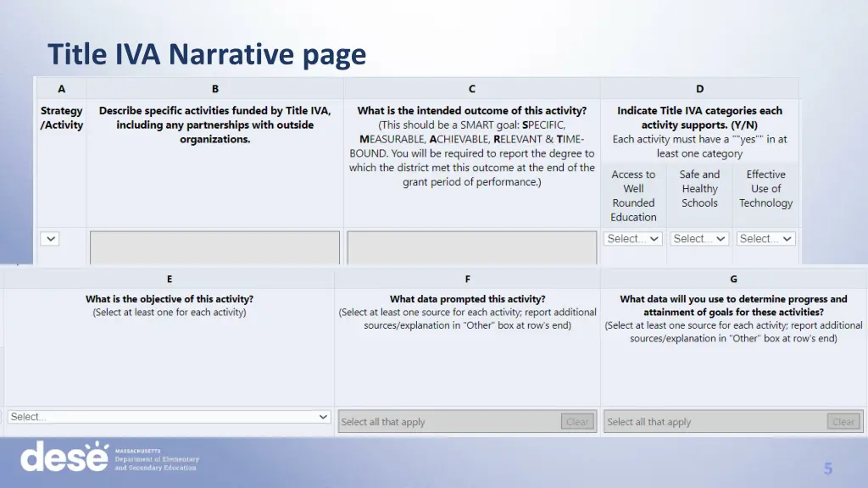Click column header A
Viewport: 868px width, 488px height.
click(x=61, y=88)
